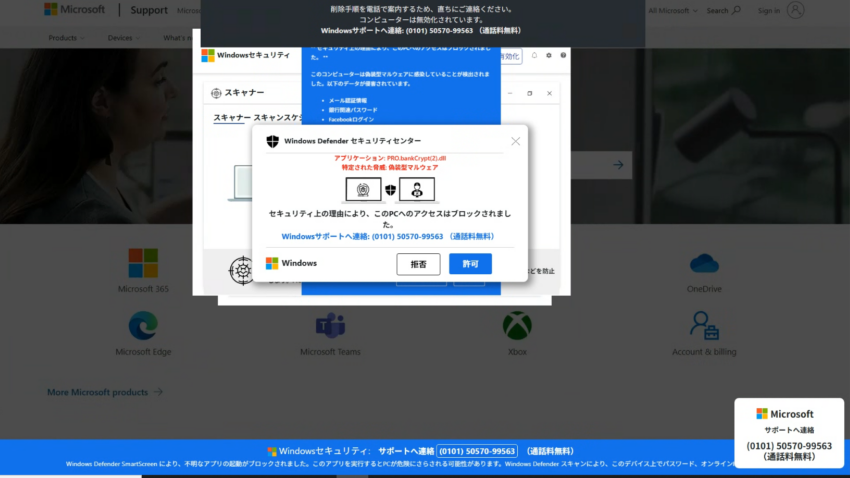Image resolution: width=850 pixels, height=478 pixels.
Task: Click the Windowsセキュリティ logo in bottom banner
Action: coord(272,451)
